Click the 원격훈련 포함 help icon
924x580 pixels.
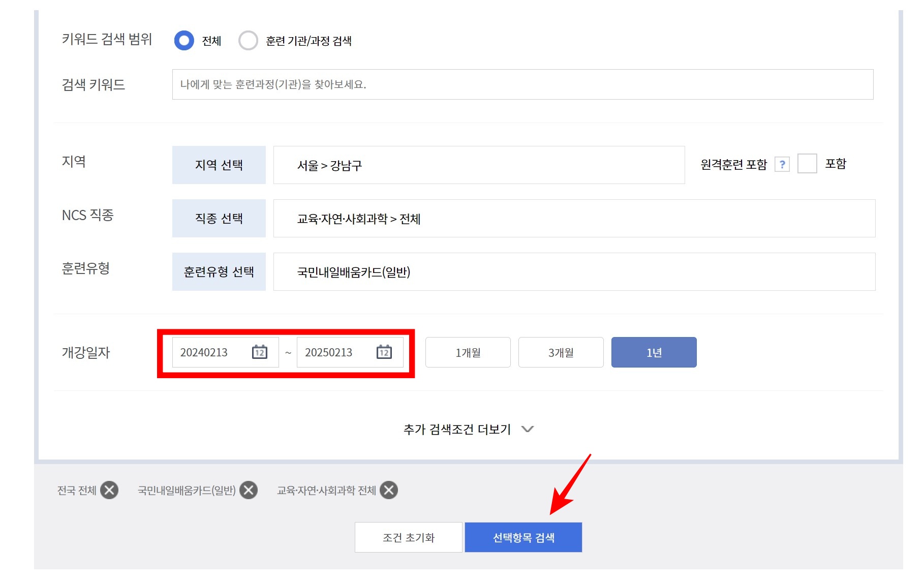[783, 164]
